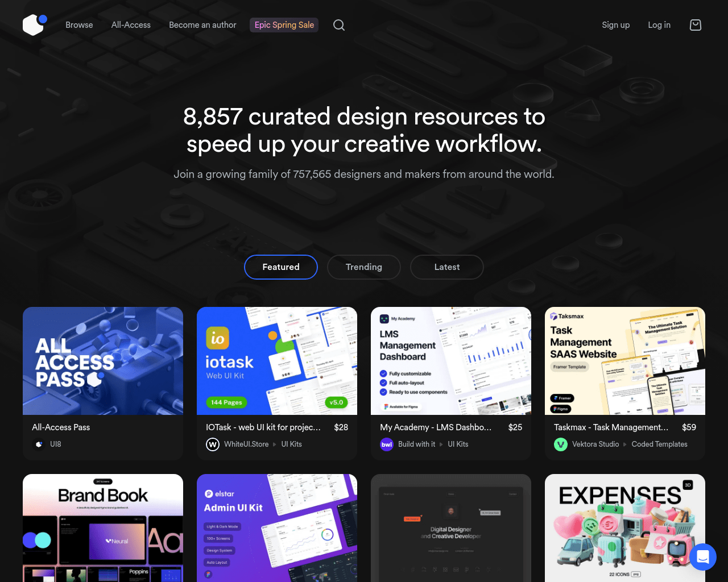Open the All-Access Pass title link
The width and height of the screenshot is (728, 582).
point(61,427)
